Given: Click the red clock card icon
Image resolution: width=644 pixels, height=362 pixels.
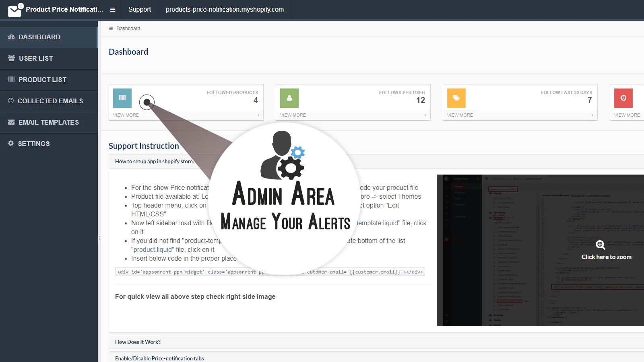Looking at the screenshot, I should (623, 98).
